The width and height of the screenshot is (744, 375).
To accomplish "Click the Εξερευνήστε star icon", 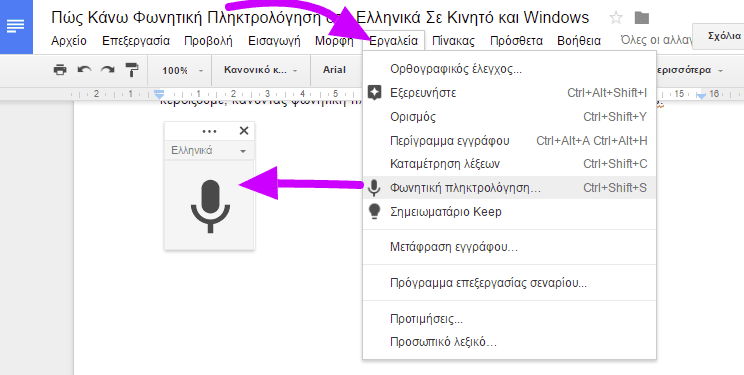I will tap(374, 93).
